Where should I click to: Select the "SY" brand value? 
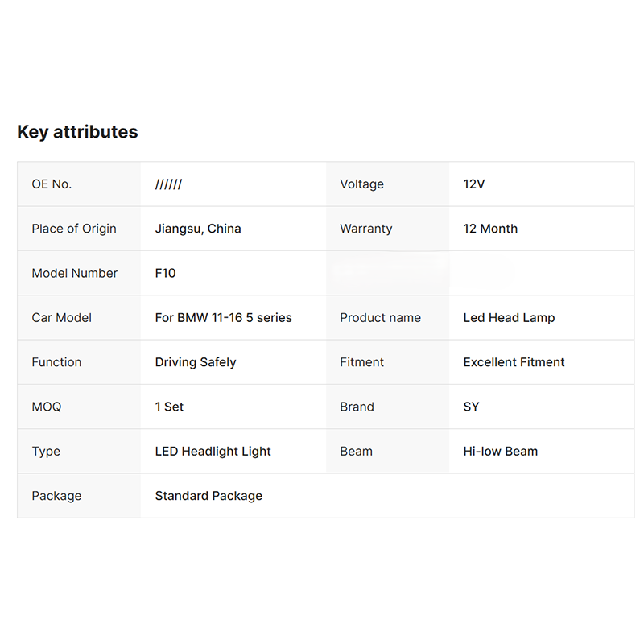[x=471, y=407]
